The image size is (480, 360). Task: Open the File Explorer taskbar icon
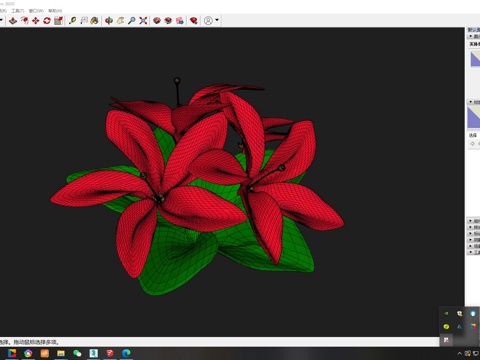[x=61, y=353]
